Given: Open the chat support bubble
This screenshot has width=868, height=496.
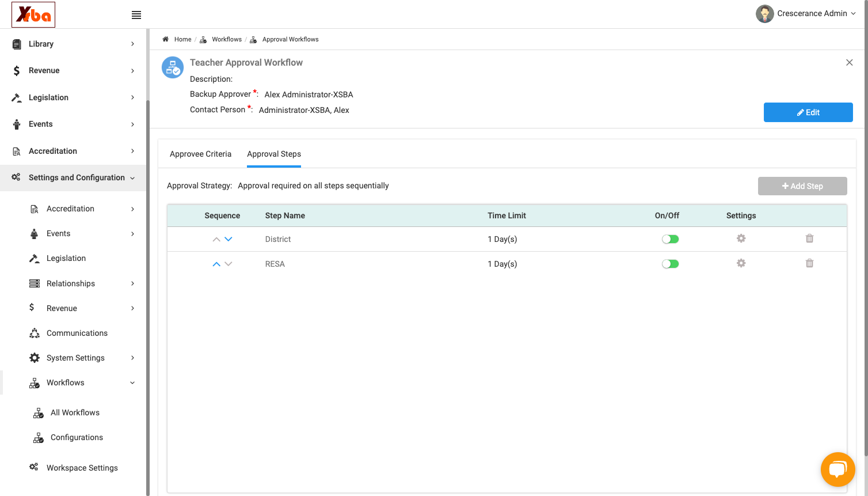Looking at the screenshot, I should pyautogui.click(x=837, y=470).
